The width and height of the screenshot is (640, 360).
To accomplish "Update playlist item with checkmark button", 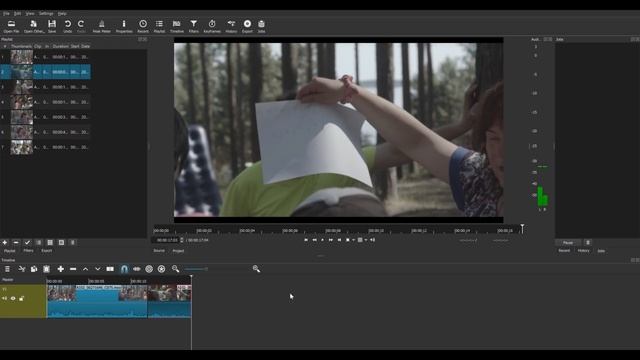I will pyautogui.click(x=27, y=242).
